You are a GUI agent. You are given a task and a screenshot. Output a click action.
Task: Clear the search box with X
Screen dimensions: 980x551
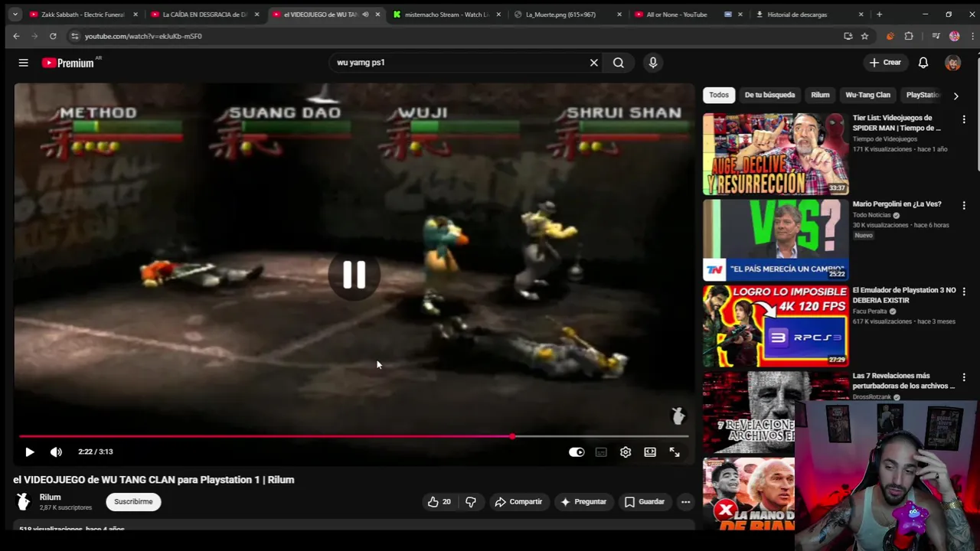(593, 63)
